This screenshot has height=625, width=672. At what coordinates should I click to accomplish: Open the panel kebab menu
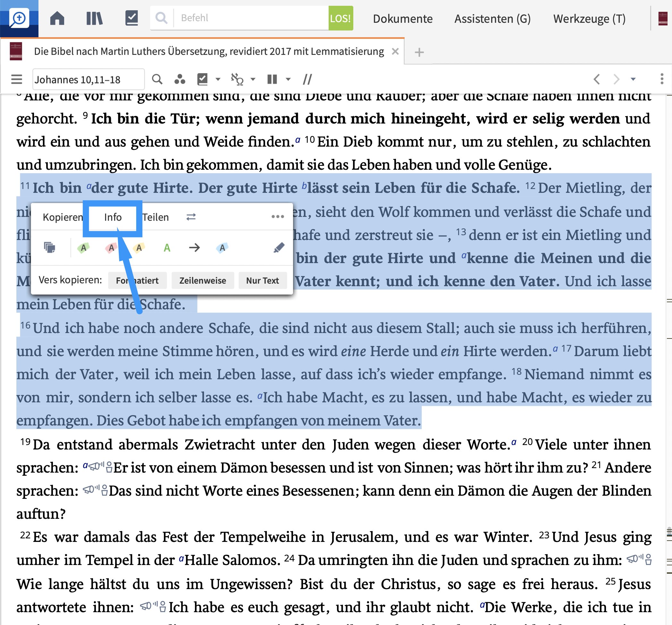point(662,80)
